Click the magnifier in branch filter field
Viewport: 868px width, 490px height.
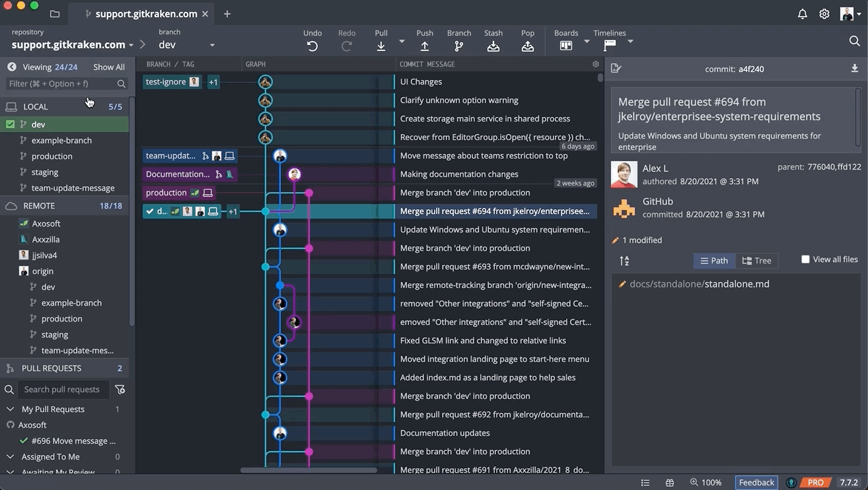point(122,84)
